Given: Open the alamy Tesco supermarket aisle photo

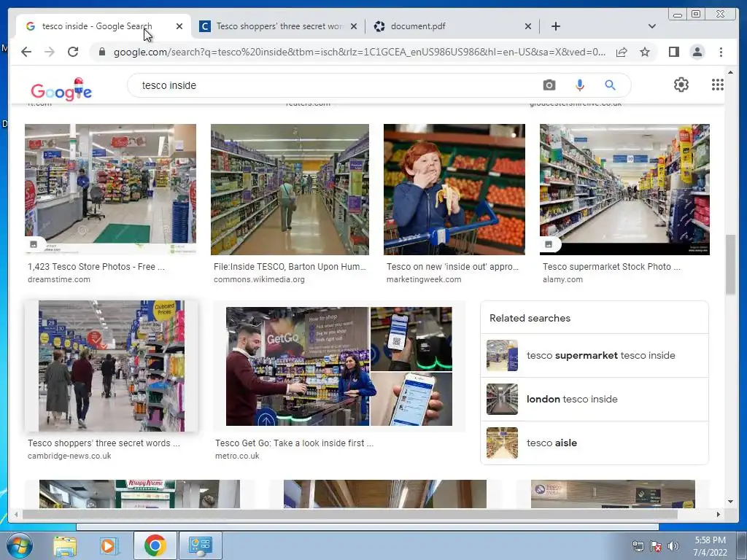Looking at the screenshot, I should click(624, 190).
